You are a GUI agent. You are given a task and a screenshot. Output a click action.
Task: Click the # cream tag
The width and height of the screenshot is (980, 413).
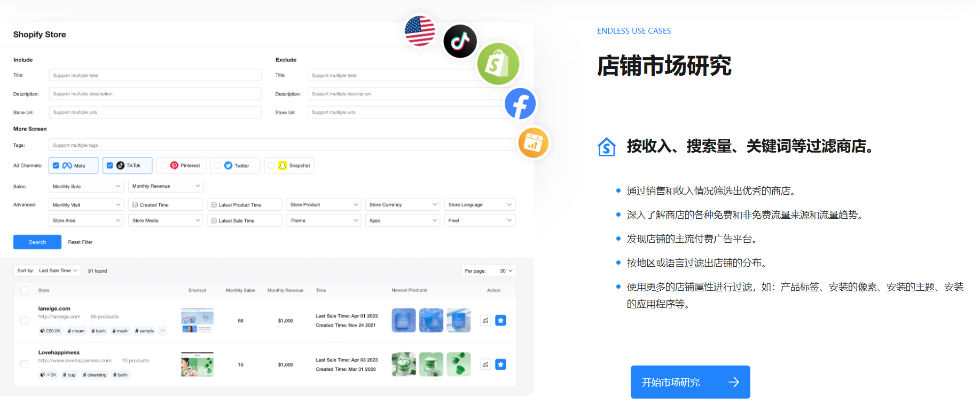coord(76,331)
